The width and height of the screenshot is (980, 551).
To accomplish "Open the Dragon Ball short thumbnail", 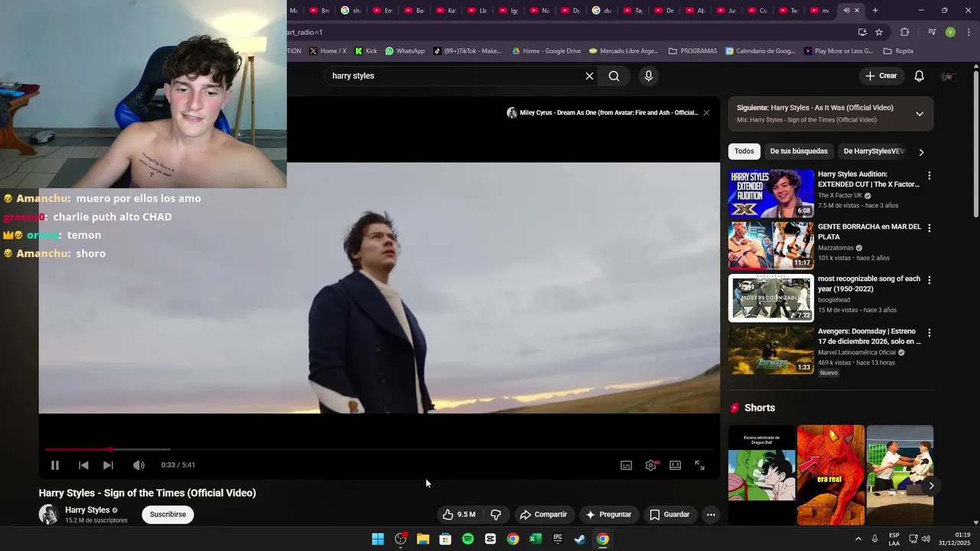I will (762, 475).
